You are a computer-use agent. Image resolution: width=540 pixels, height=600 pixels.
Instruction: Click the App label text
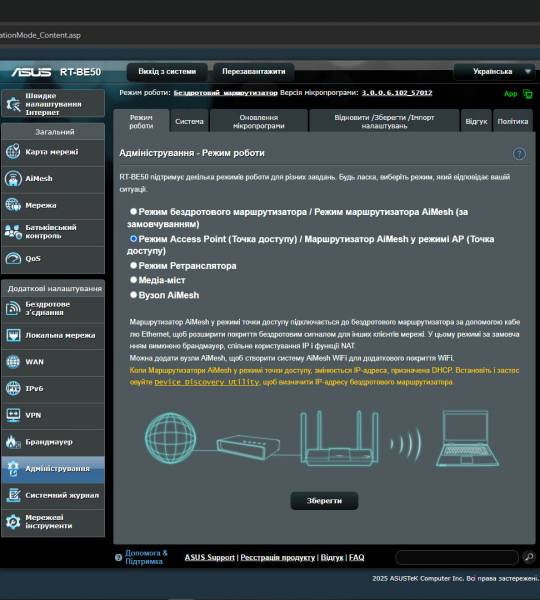(x=511, y=94)
